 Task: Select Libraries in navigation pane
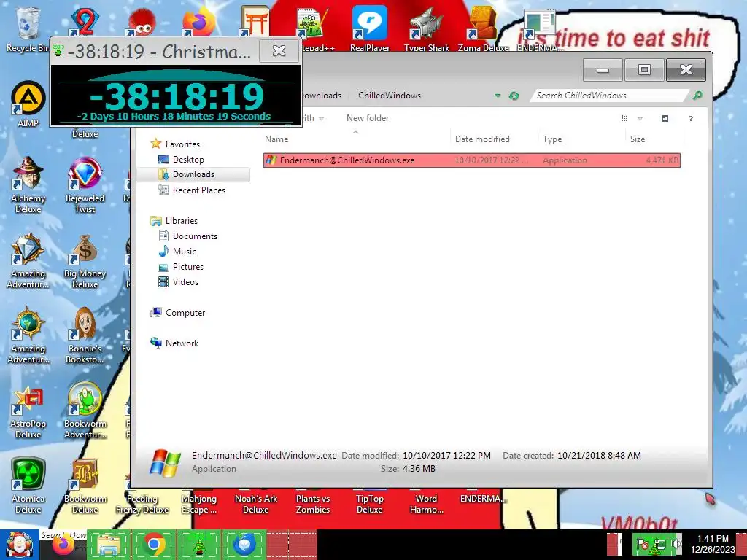point(174,221)
